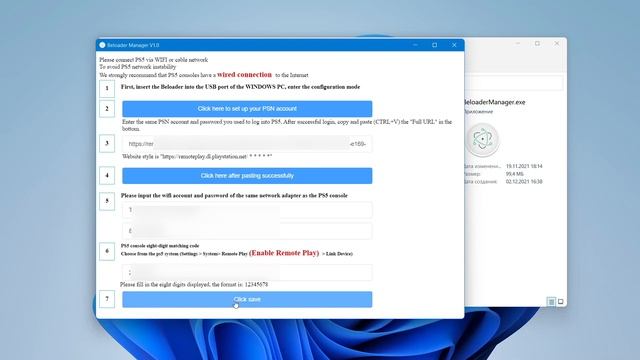
Task: Click the step 4 number box
Action: tap(107, 176)
